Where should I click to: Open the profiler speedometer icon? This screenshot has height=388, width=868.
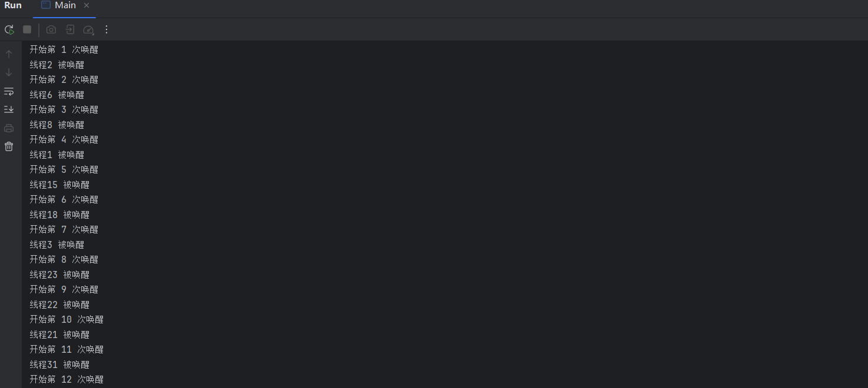pyautogui.click(x=88, y=29)
